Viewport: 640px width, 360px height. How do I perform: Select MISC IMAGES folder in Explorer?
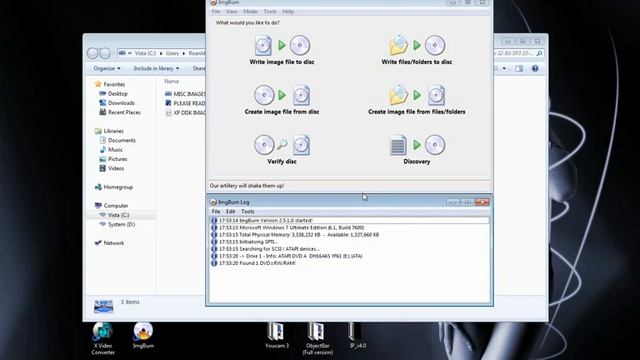click(185, 94)
